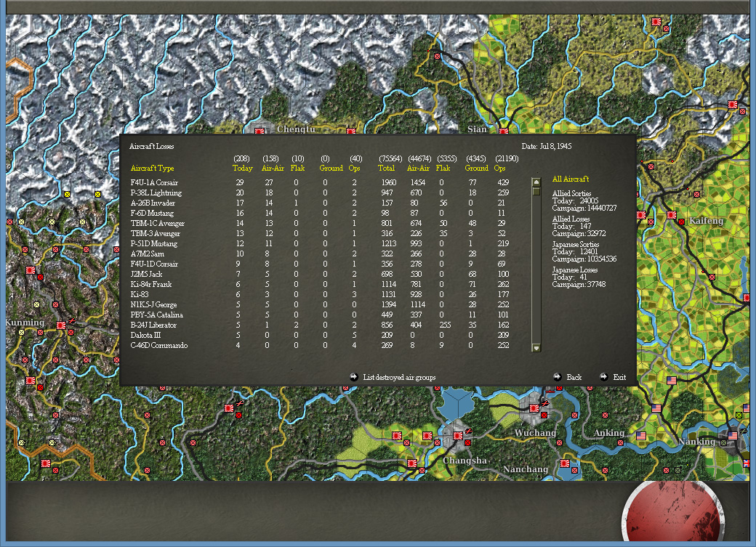The height and width of the screenshot is (547, 756).
Task: Select the F4U-1A Corsair row
Action: pyautogui.click(x=320, y=182)
